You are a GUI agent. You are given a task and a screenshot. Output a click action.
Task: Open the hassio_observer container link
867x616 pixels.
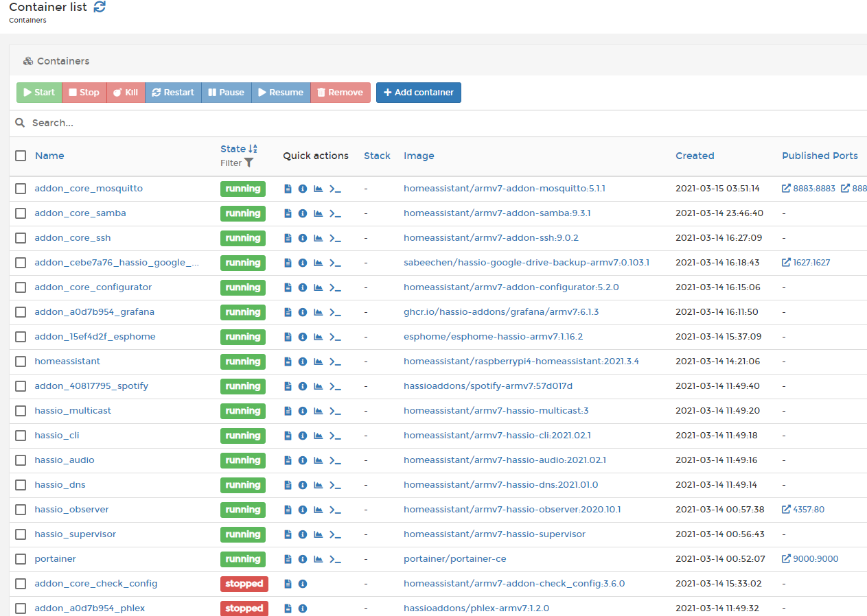(71, 510)
